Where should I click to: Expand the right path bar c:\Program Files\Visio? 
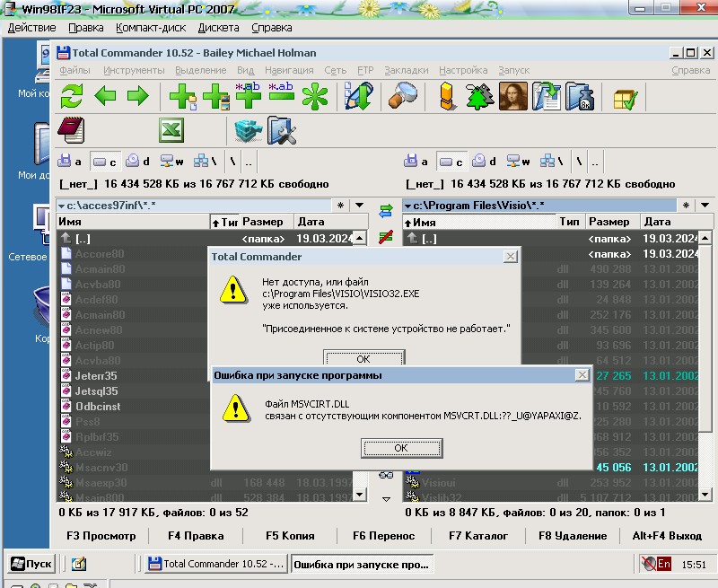(x=539, y=206)
